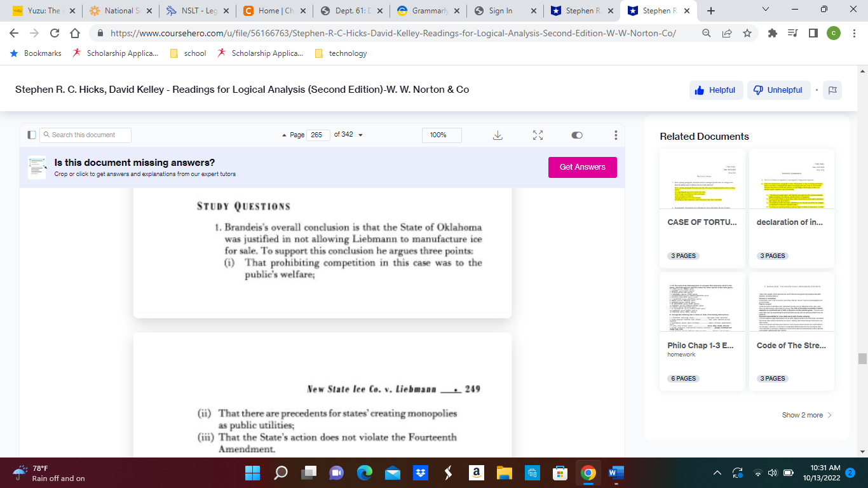Open the page number dropdown
Viewport: 868px width, 488px height.
pyautogui.click(x=360, y=135)
